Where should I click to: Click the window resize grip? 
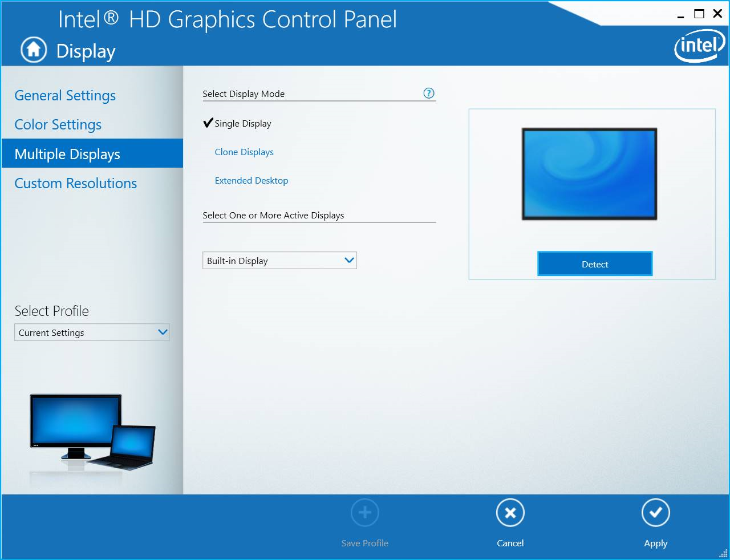pyautogui.click(x=723, y=553)
